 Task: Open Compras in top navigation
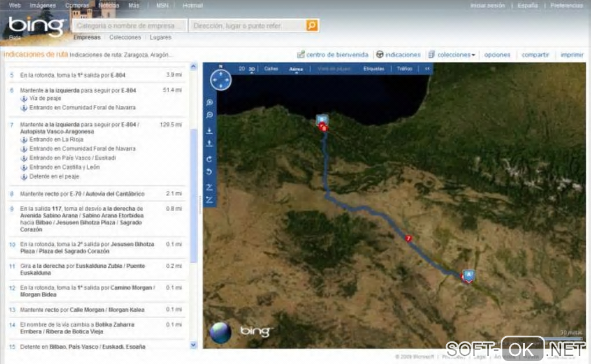(77, 5)
